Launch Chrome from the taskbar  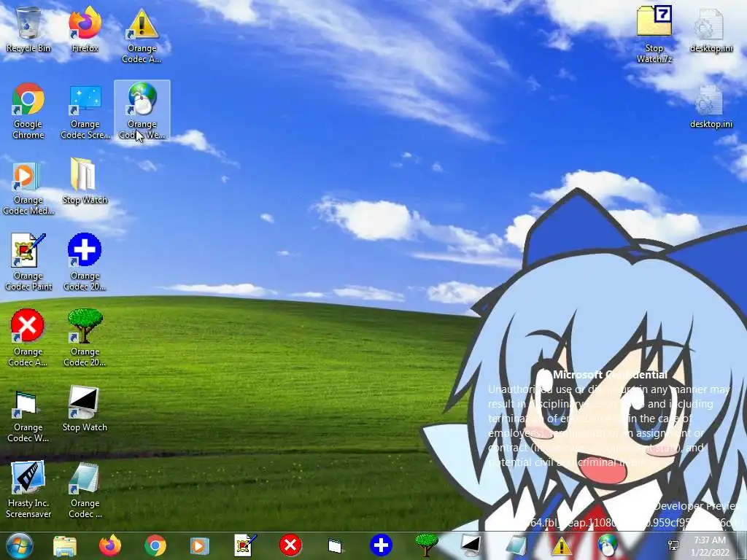pyautogui.click(x=155, y=545)
